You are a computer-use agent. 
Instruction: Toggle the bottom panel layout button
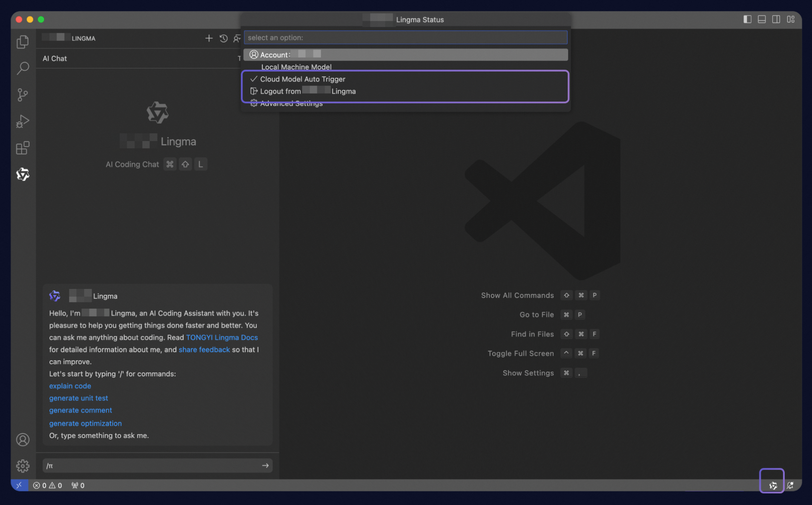coord(762,20)
